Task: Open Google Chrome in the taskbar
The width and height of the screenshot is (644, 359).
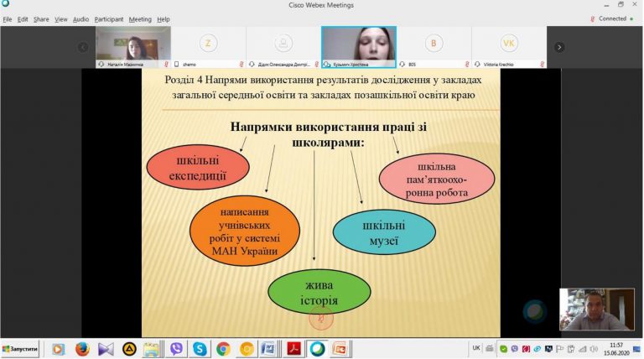Action: tap(223, 349)
